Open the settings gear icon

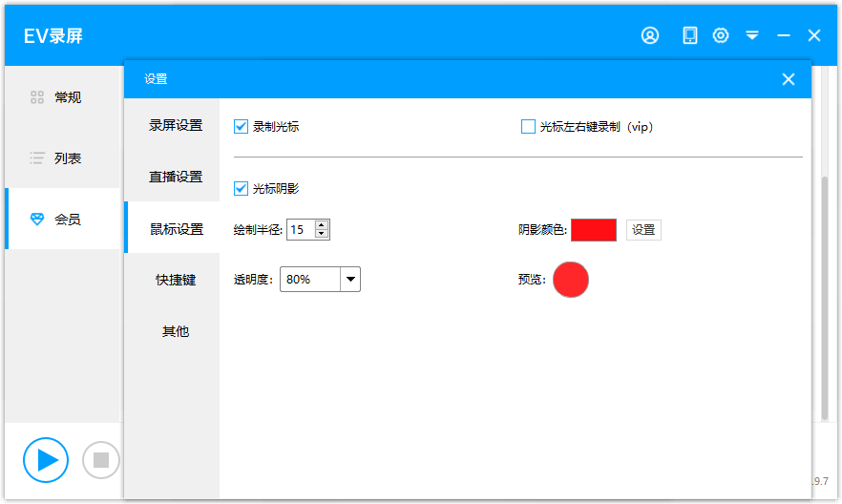[721, 35]
